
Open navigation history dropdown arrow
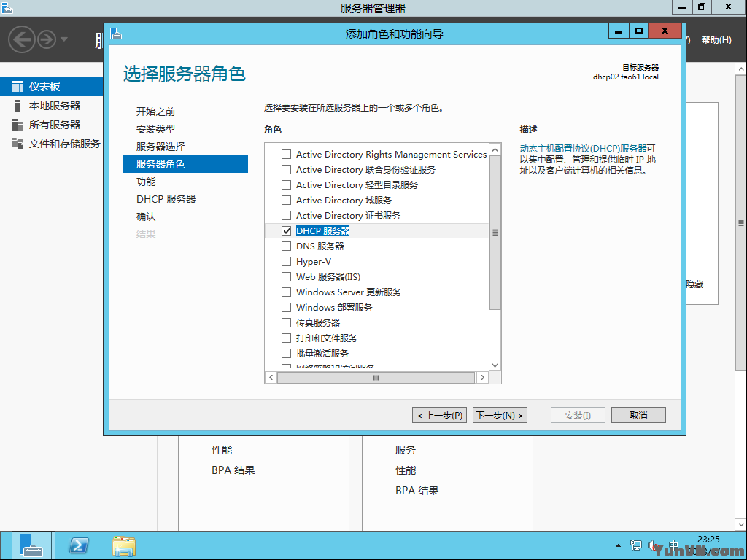coord(64,39)
